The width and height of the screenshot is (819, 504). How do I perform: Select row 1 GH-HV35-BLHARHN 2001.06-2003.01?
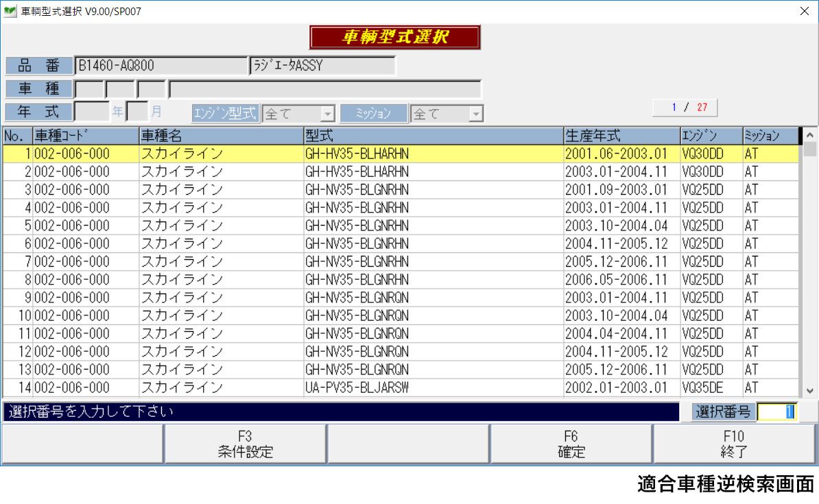pyautogui.click(x=401, y=154)
